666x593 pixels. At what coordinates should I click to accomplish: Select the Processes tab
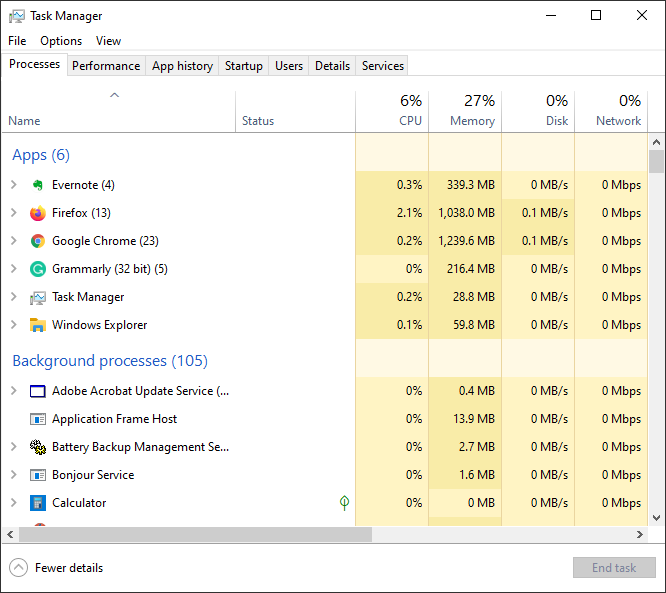coord(34,64)
